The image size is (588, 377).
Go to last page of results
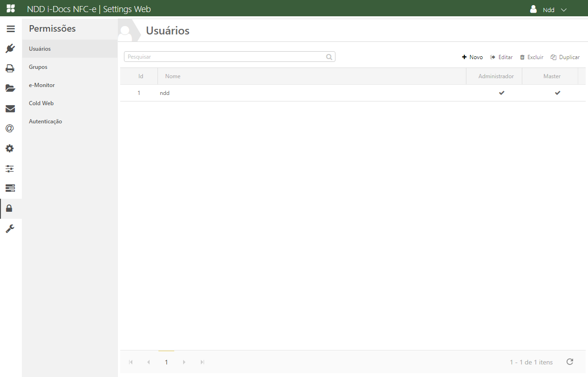(202, 362)
